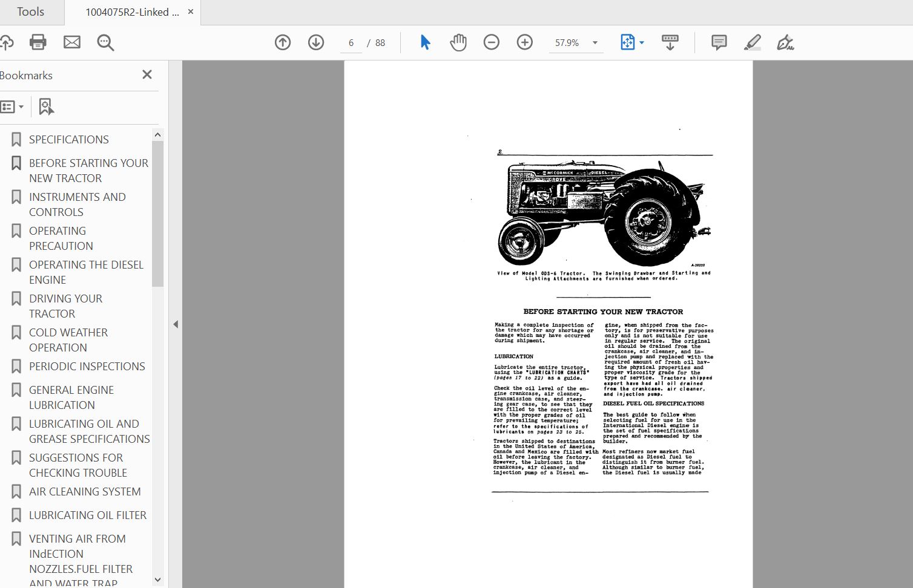The height and width of the screenshot is (588, 913).
Task: Open OPERATING THE DIESEL ENGINE bookmark
Action: [86, 272]
